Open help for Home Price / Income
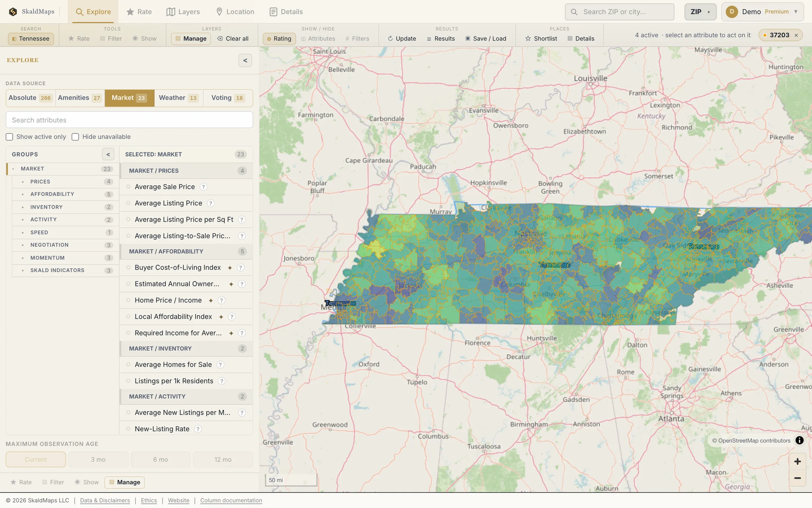This screenshot has width=812, height=508. (x=221, y=300)
